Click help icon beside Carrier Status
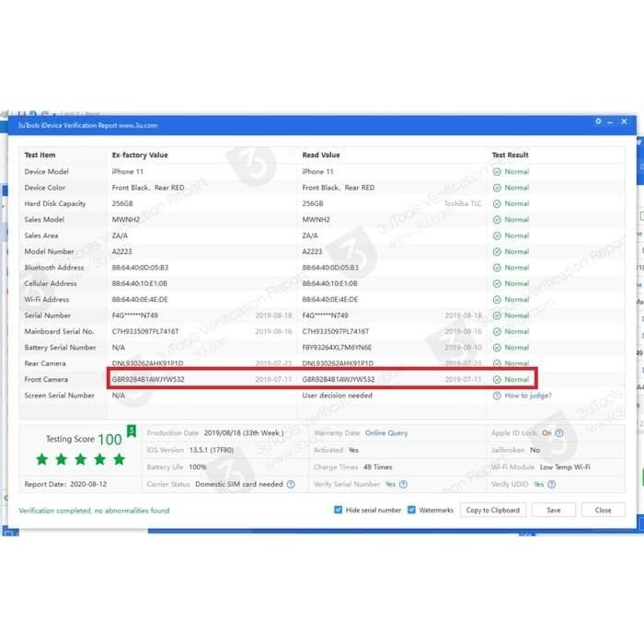 click(x=291, y=484)
